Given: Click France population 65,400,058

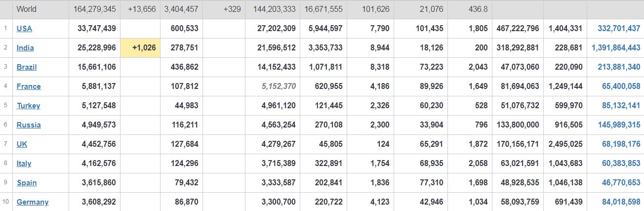Looking at the screenshot, I should tap(621, 86).
